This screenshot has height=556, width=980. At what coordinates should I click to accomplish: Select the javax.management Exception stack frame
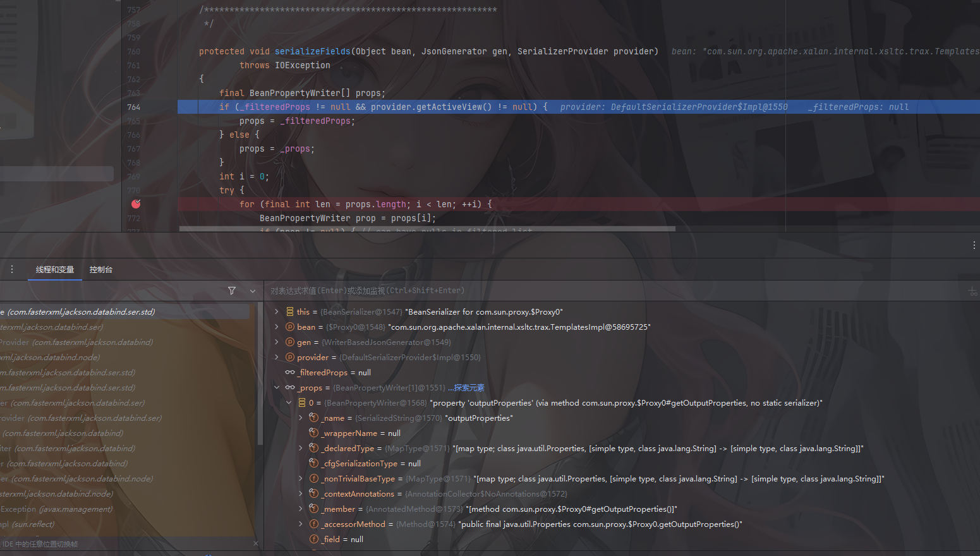tap(57, 509)
